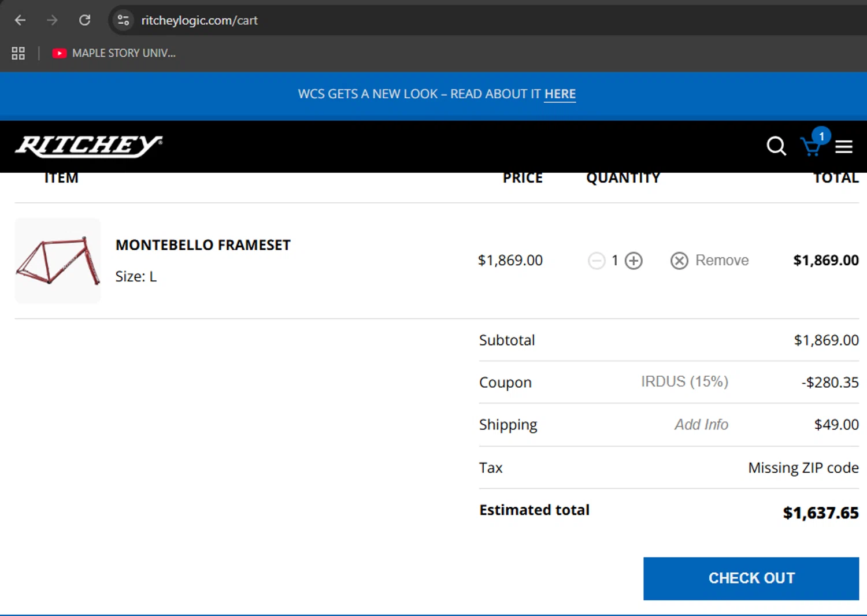
Task: Click the quantity value 1
Action: (x=615, y=261)
